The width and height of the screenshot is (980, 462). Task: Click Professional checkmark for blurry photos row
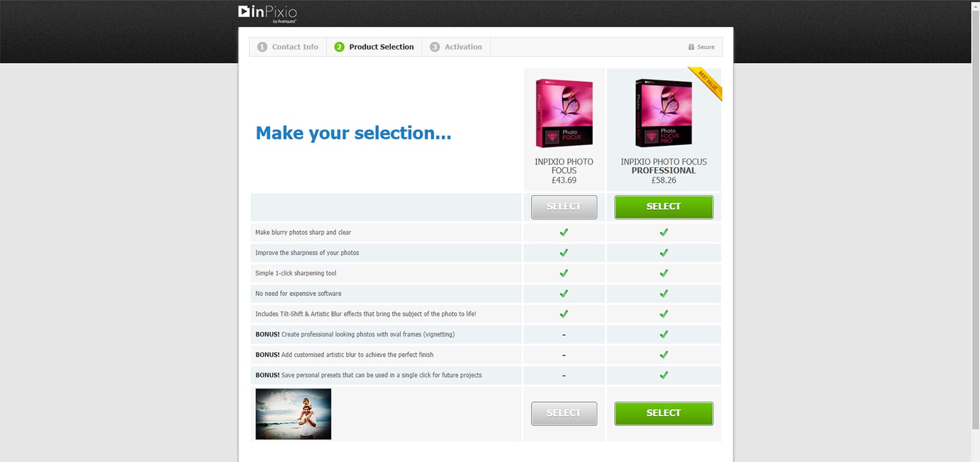(663, 233)
